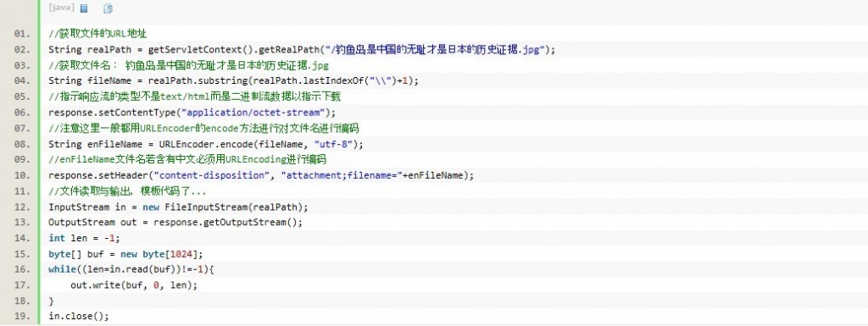
Task: Click the out.write(buf, 0, len) line
Action: pos(134,285)
